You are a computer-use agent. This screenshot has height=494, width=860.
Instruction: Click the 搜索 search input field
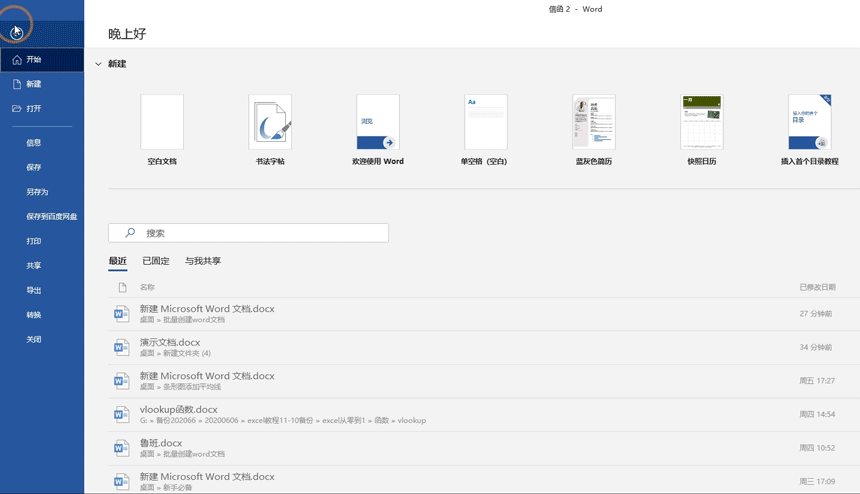click(248, 233)
